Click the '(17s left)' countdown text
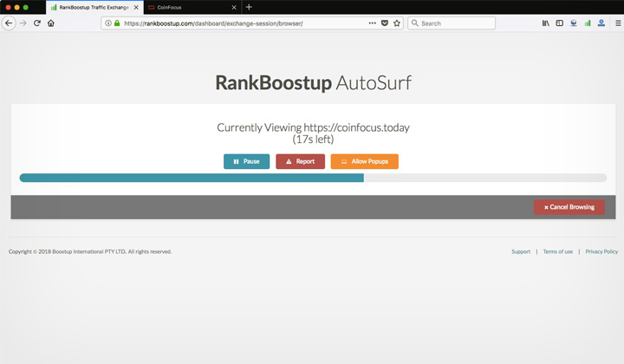The height and width of the screenshot is (364, 624). click(313, 140)
